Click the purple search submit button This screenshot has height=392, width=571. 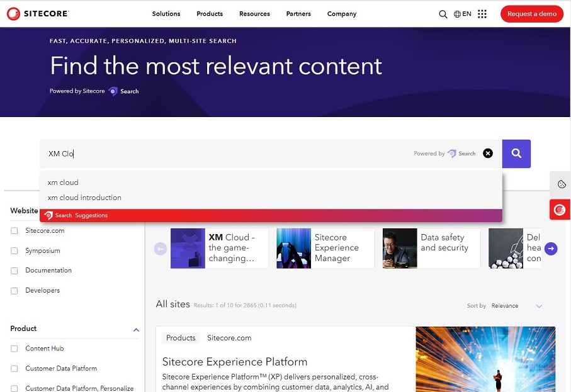click(516, 154)
